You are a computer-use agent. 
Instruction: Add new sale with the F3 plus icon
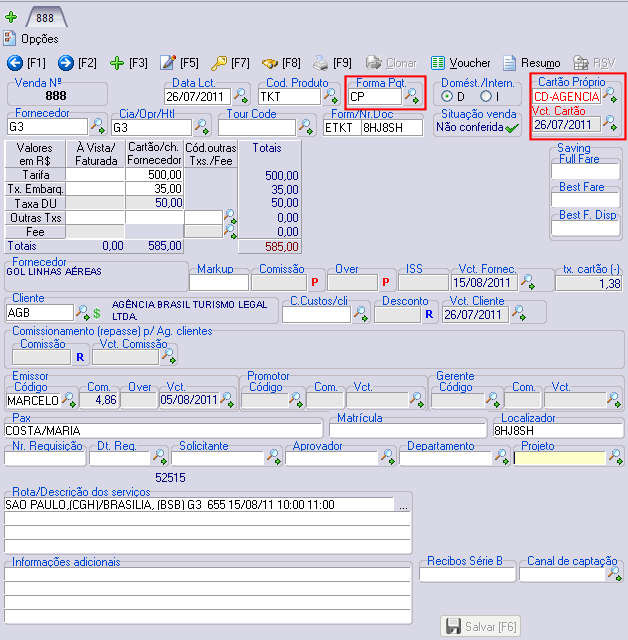click(117, 63)
